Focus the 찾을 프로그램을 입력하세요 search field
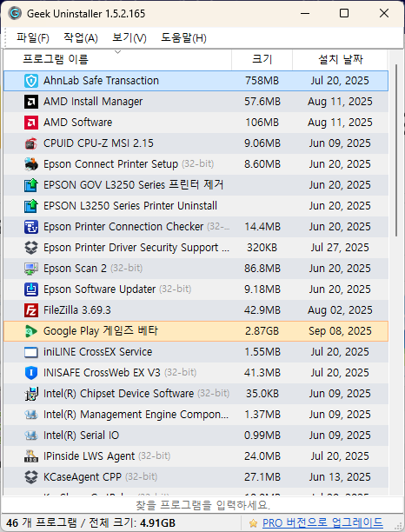 pyautogui.click(x=202, y=505)
